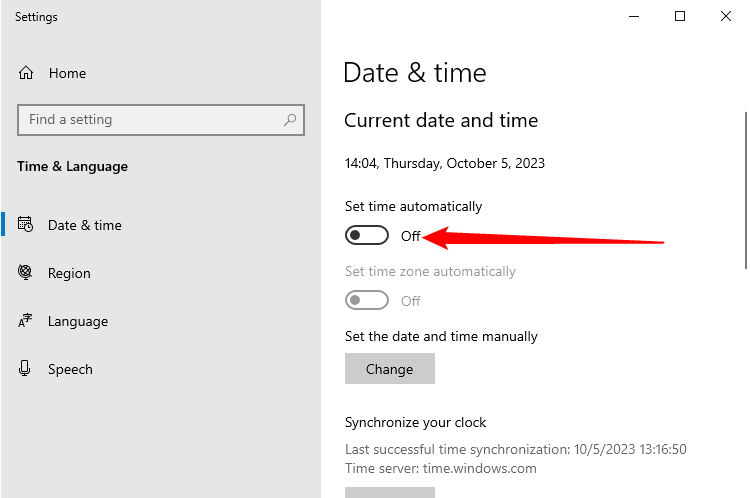
Task: Enable Set time automatically switch
Action: tap(366, 235)
